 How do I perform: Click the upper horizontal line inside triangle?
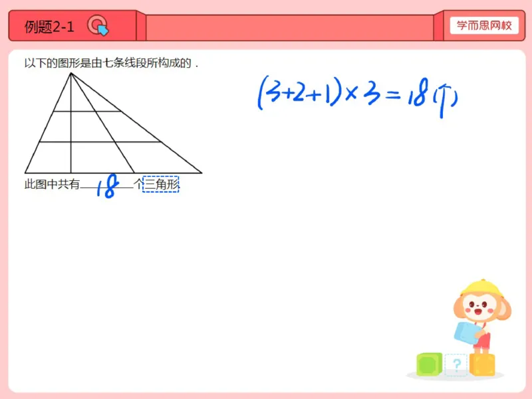[87, 111]
